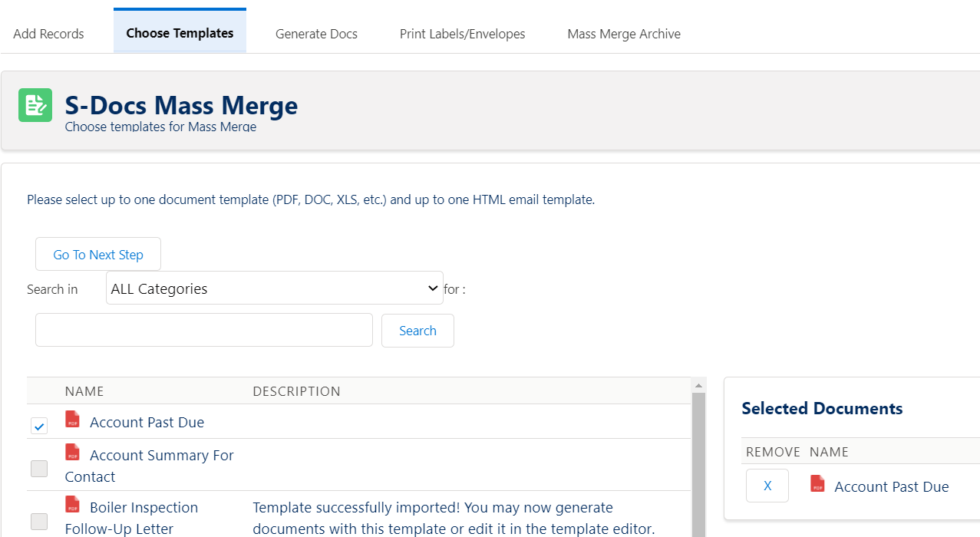
Task: Check the Account Summary For Contact checkbox
Action: (39, 469)
